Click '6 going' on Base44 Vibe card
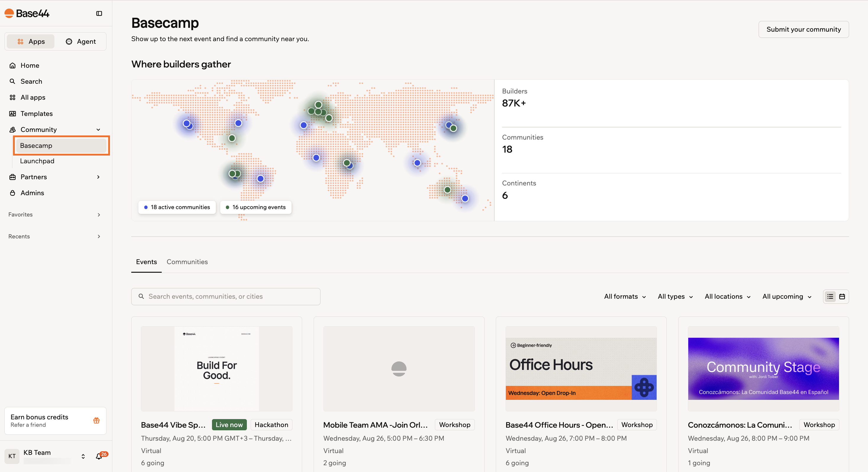Image resolution: width=868 pixels, height=472 pixels. pos(153,463)
